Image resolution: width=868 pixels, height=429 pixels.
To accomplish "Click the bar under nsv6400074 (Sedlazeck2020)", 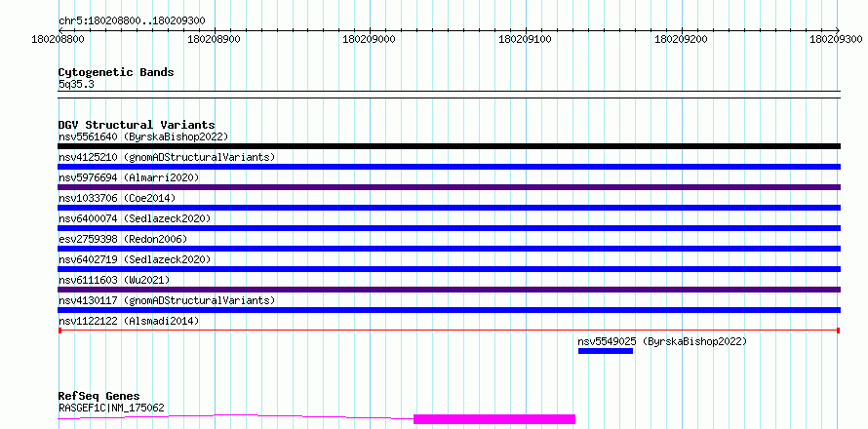I will 449,228.
